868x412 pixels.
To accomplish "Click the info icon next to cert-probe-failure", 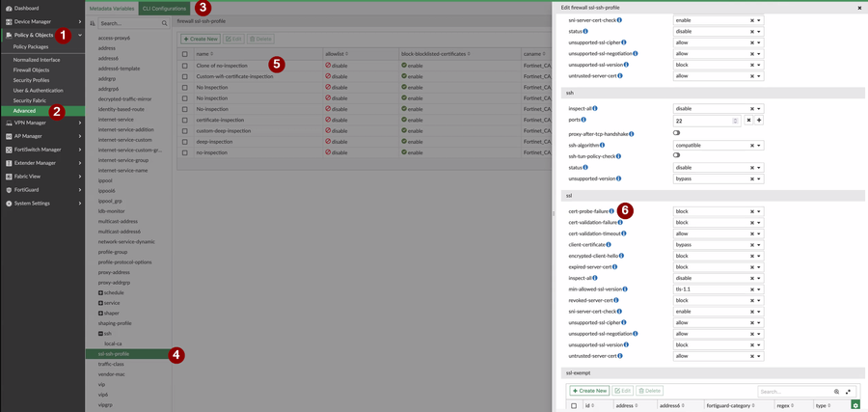I will (611, 211).
